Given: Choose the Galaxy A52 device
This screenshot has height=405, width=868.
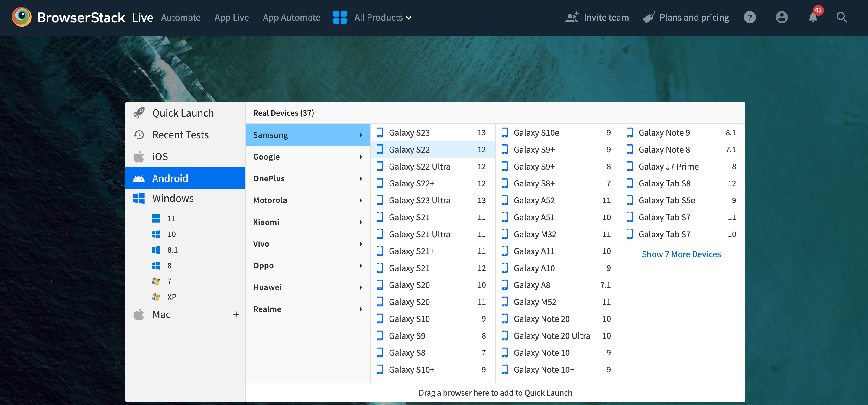Looking at the screenshot, I should coord(557,200).
